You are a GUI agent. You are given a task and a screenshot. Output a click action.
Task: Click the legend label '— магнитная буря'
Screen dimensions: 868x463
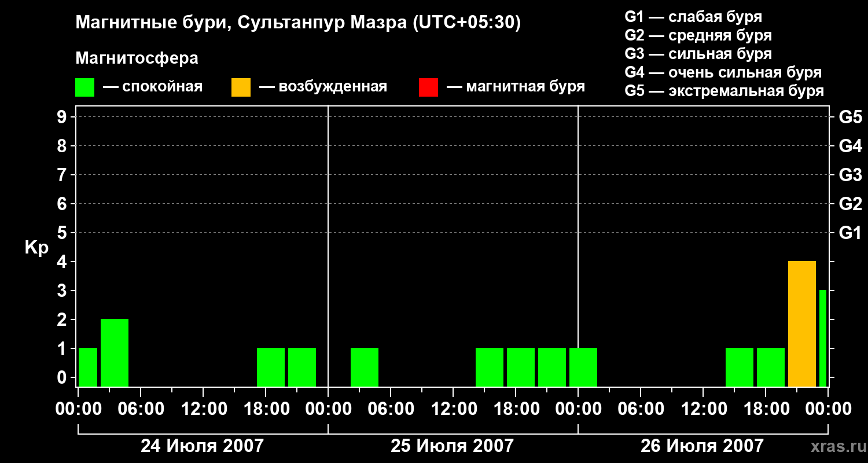click(x=516, y=87)
